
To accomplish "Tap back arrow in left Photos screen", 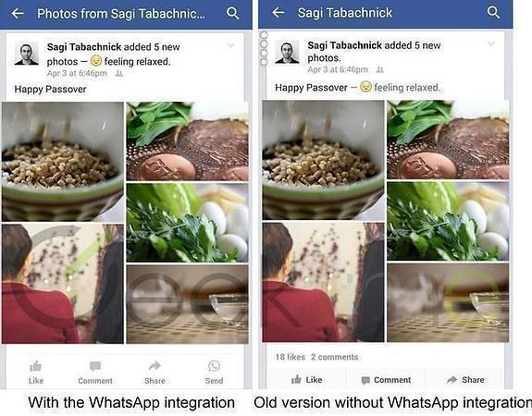I will [18, 14].
